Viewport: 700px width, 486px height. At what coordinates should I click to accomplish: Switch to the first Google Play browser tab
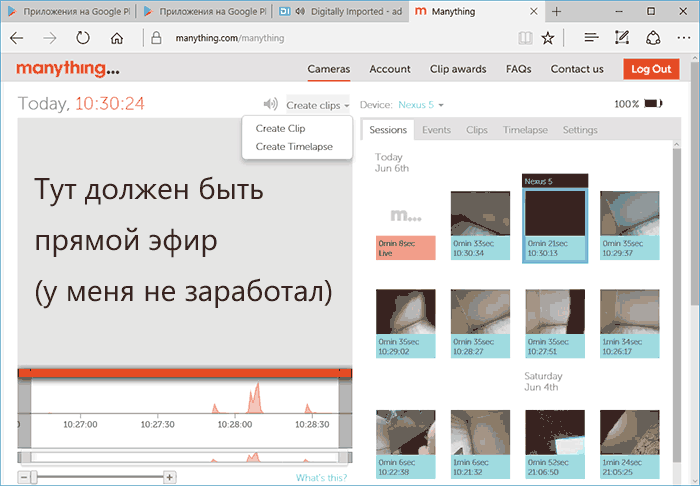[x=68, y=12]
